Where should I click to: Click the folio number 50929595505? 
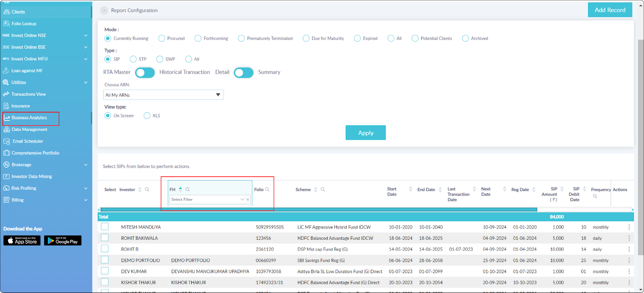(270, 227)
